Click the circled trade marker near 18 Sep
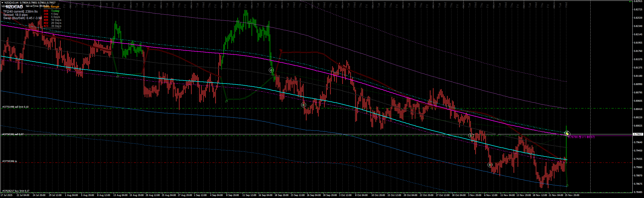This screenshot has width=644, height=198. point(271,70)
